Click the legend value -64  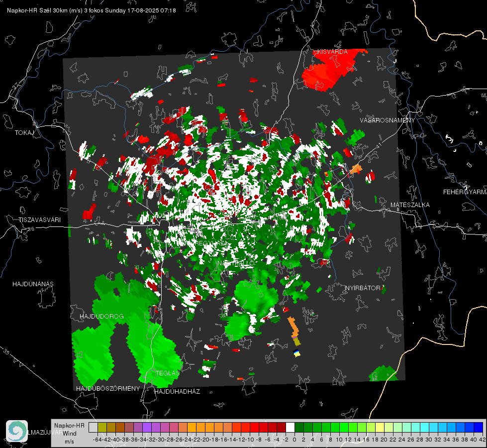97,440
